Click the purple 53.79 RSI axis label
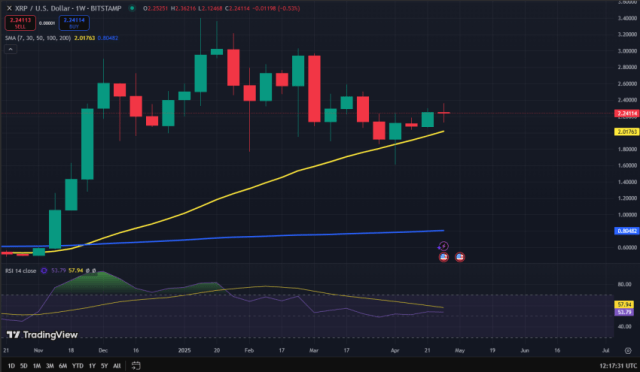This screenshot has height=372, width=640. 624,312
